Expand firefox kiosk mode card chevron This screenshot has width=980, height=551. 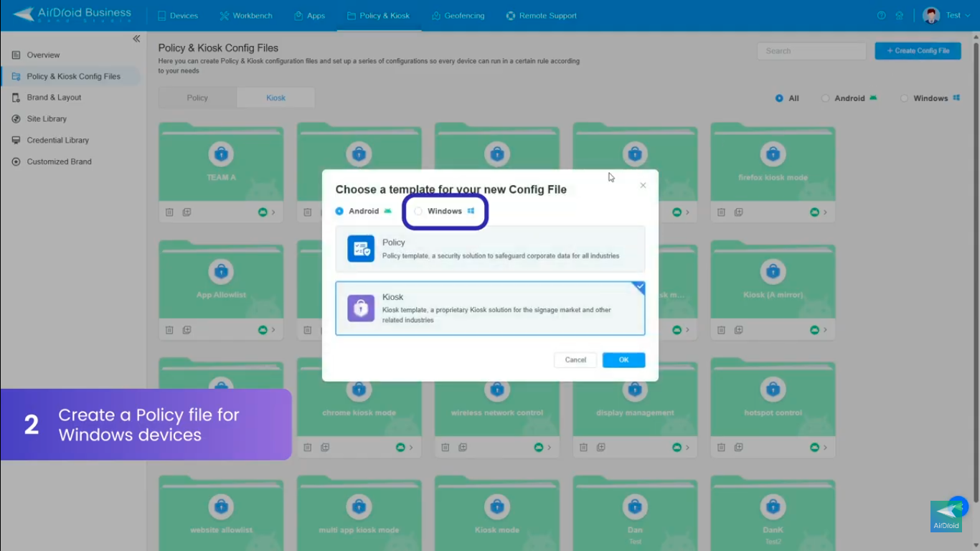(x=825, y=212)
